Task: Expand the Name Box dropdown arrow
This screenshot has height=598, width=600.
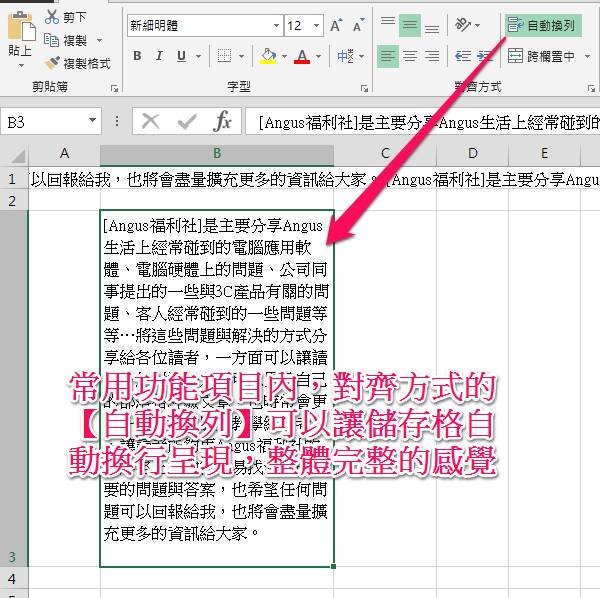Action: point(92,121)
